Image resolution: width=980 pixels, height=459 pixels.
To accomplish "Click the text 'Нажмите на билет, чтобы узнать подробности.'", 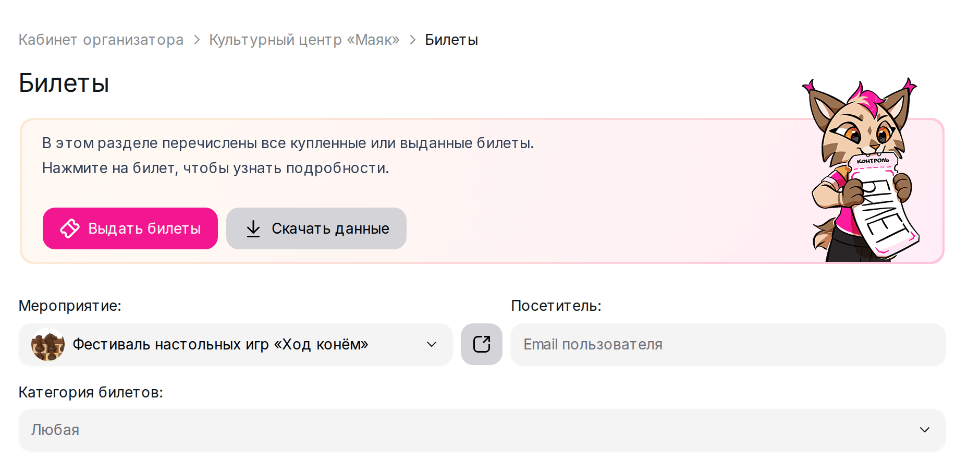I will tap(216, 168).
